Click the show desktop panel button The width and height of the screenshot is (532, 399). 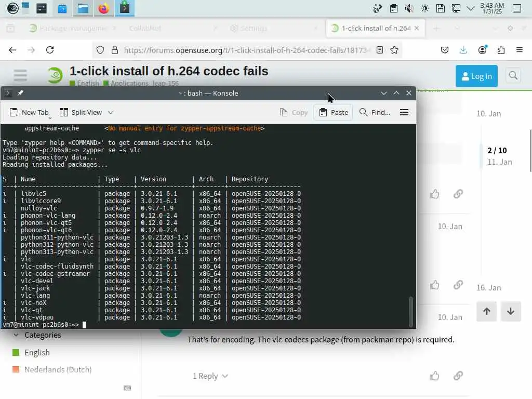[517, 8]
